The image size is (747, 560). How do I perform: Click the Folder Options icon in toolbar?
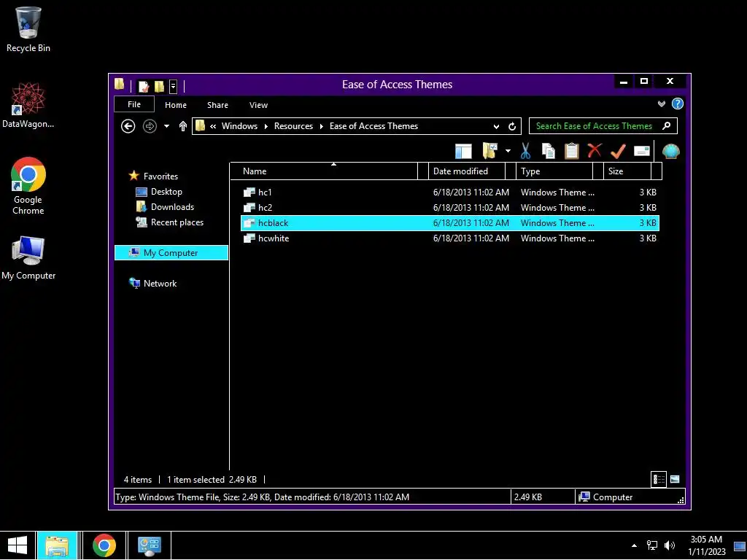click(x=489, y=151)
